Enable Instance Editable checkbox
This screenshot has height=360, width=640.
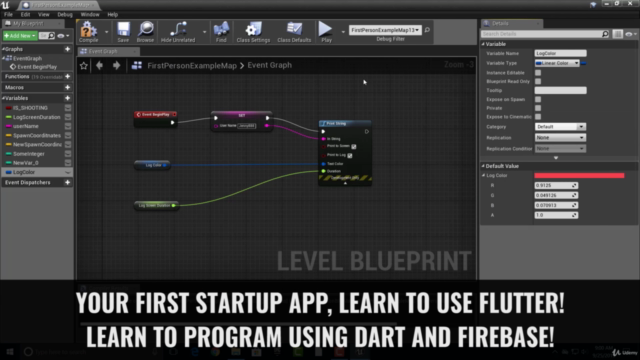tap(538, 73)
